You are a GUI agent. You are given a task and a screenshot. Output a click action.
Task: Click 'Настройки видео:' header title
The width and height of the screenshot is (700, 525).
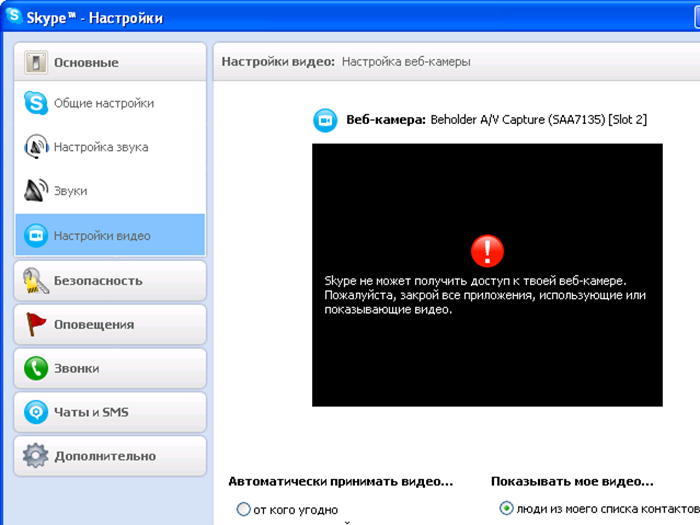pyautogui.click(x=278, y=62)
